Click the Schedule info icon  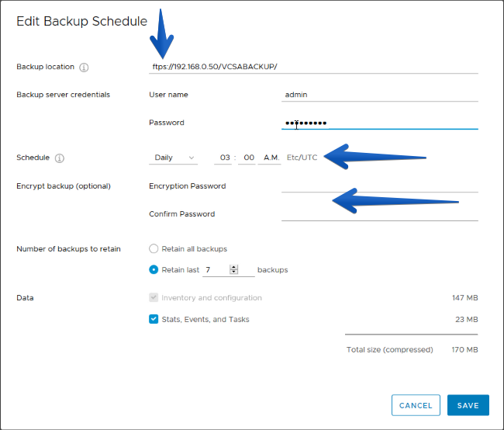[60, 158]
